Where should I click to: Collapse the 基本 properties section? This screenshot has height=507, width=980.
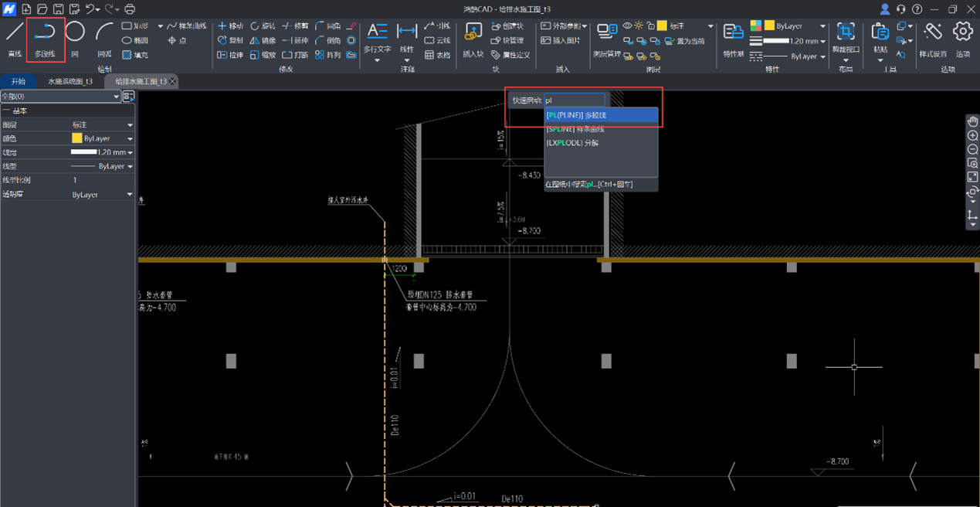tap(6, 111)
